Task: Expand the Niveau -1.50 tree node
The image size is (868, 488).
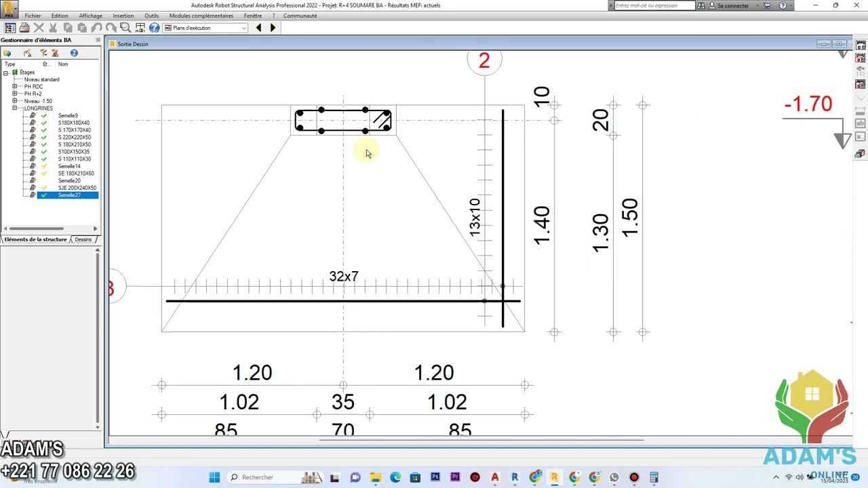Action: click(15, 101)
